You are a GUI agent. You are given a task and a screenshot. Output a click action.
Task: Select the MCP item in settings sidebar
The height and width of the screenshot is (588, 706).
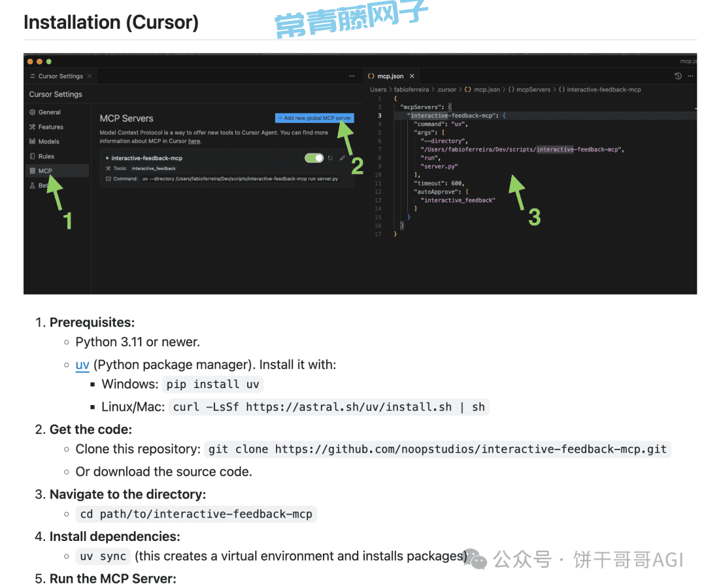44,171
